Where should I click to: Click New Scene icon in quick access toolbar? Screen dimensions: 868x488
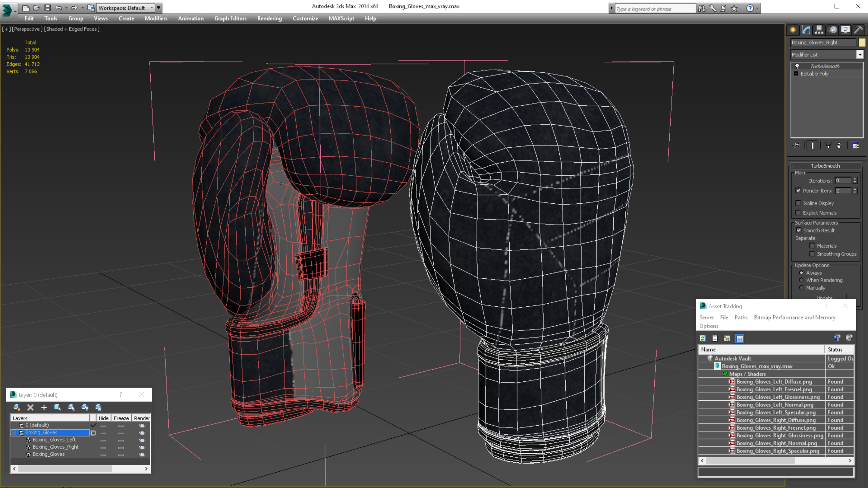[x=26, y=8]
